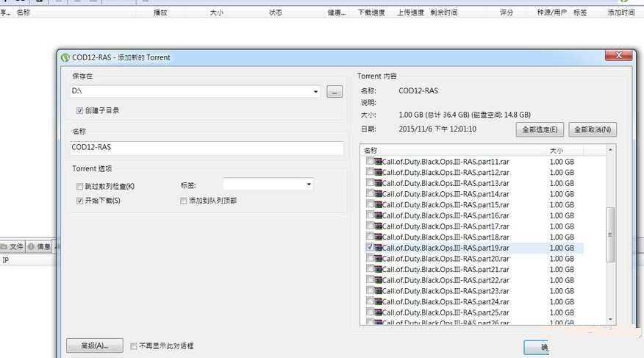Click rar file icon for part25.rar
The height and width of the screenshot is (358, 644).
pos(379,312)
